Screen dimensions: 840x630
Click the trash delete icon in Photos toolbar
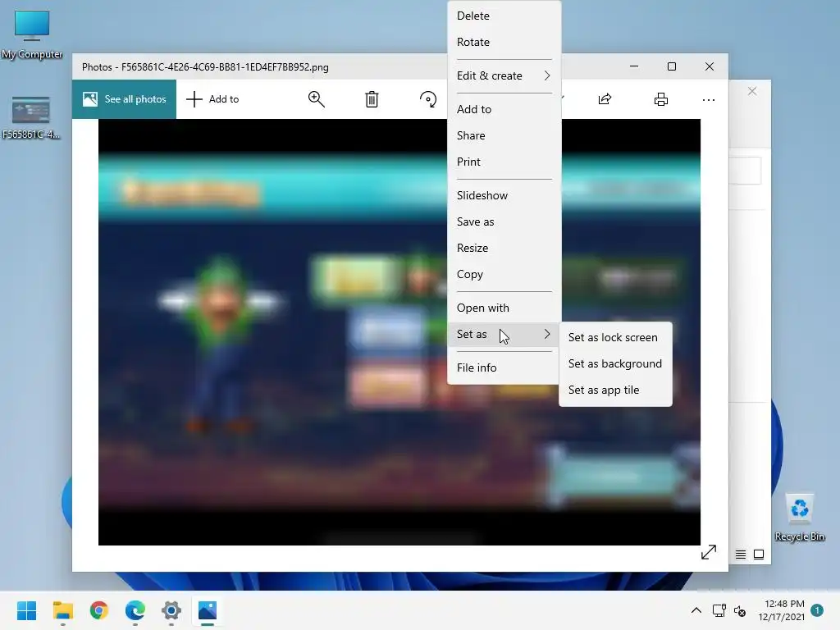click(x=372, y=99)
